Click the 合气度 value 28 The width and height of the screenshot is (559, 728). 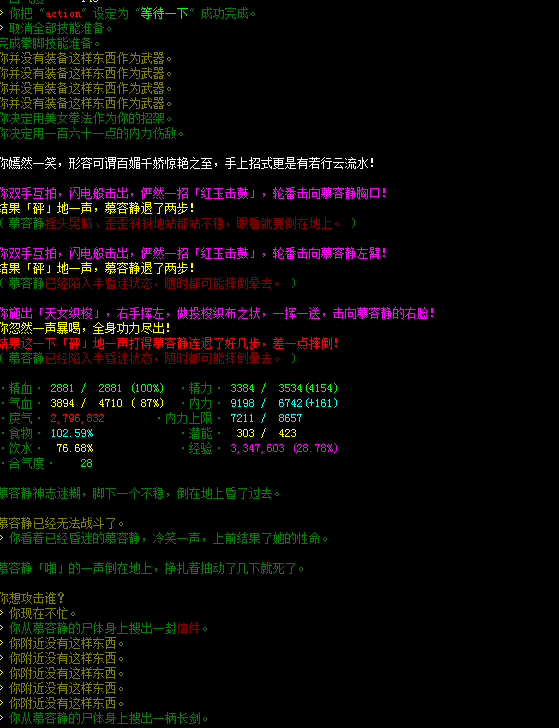pos(86,463)
